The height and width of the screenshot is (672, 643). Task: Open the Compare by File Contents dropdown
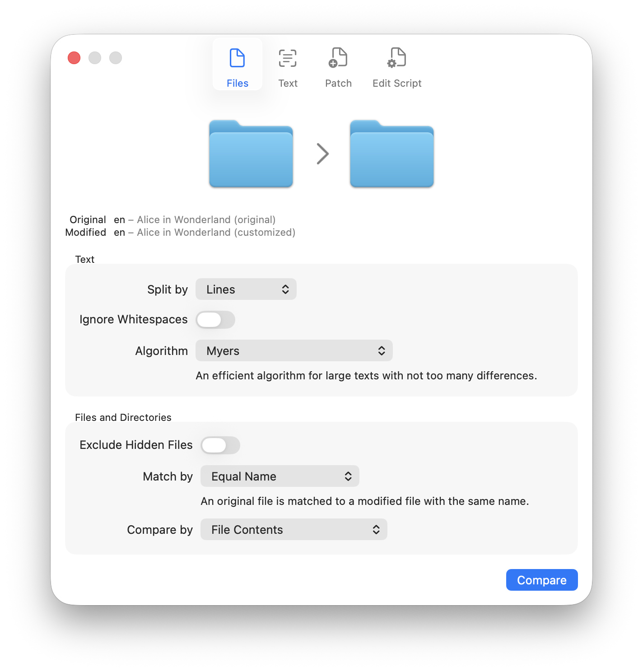click(x=294, y=530)
